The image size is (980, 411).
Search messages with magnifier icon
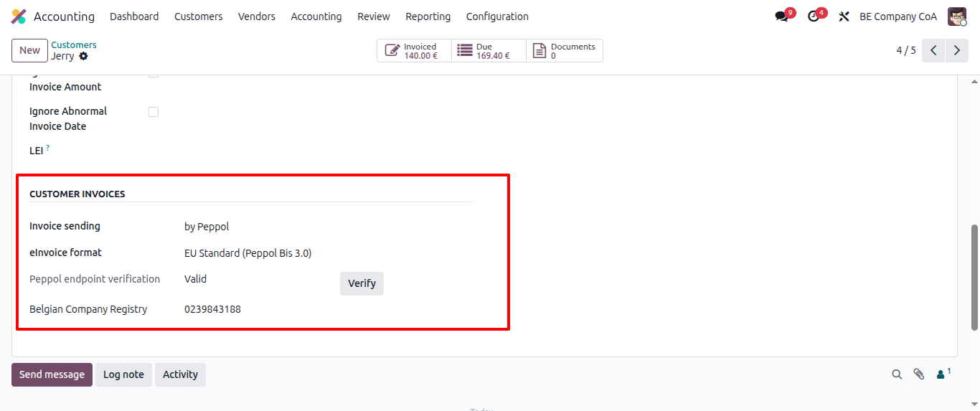pos(897,374)
